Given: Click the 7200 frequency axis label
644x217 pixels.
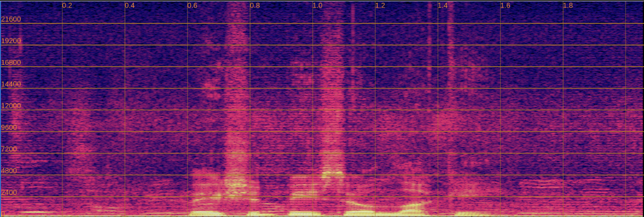Looking at the screenshot, I should [x=9, y=149].
